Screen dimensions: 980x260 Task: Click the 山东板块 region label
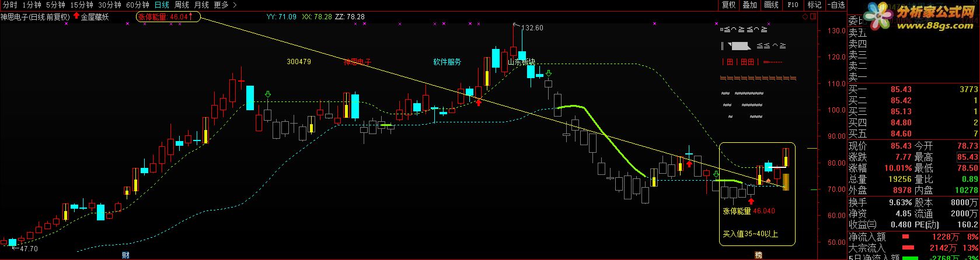pyautogui.click(x=521, y=61)
